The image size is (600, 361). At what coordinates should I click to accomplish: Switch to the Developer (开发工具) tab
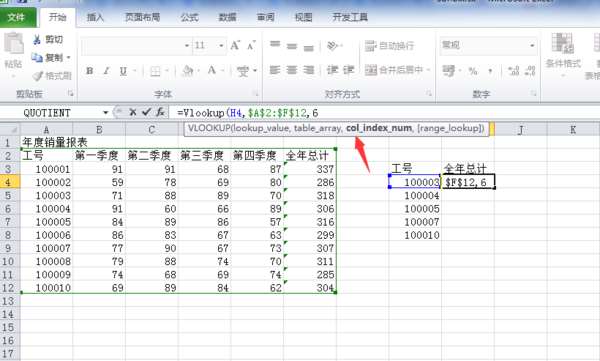tap(350, 17)
